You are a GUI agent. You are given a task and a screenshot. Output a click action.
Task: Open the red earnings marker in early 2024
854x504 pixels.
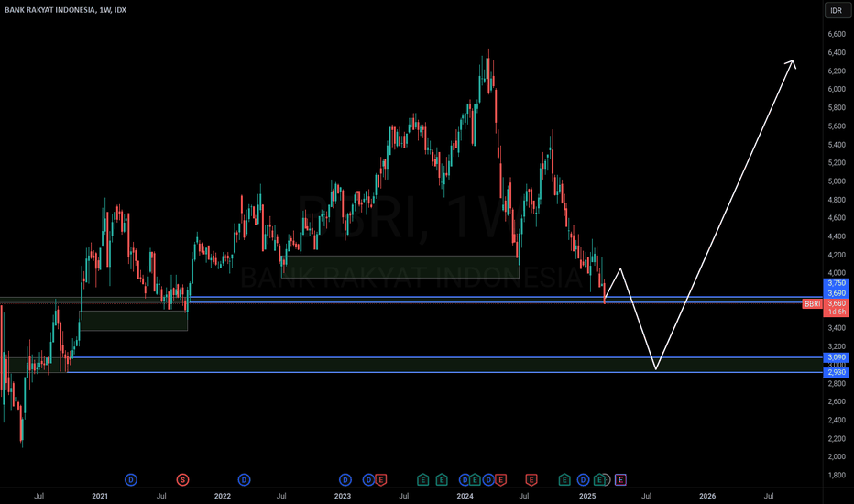(501, 479)
